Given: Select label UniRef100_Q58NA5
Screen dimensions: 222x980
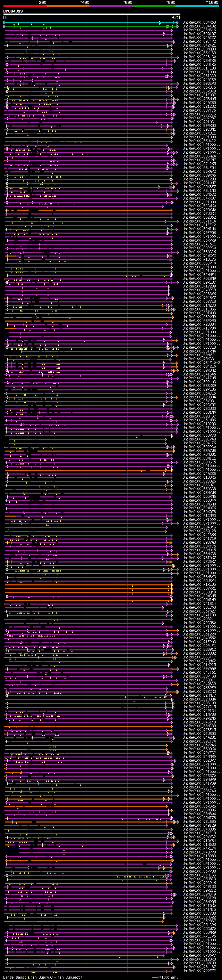Looking at the screenshot, I should click(199, 98).
